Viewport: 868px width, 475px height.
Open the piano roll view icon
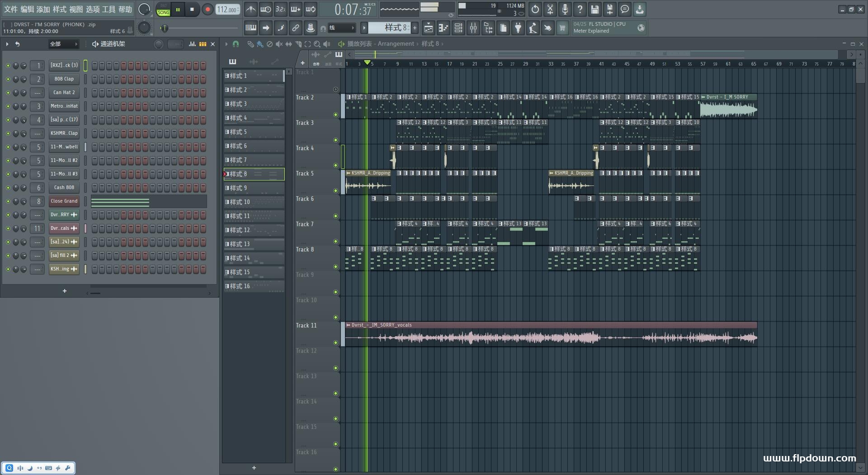point(443,28)
